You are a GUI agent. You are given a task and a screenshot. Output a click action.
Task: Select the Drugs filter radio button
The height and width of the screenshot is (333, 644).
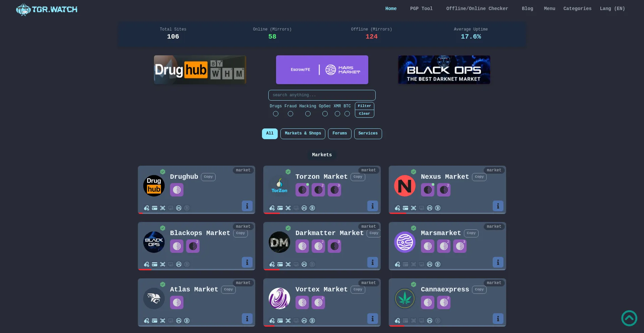276,114
